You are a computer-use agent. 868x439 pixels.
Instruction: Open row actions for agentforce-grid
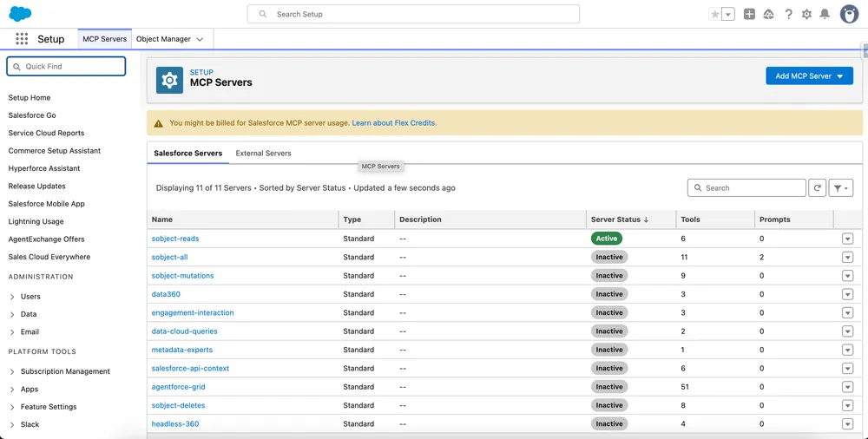(x=847, y=387)
